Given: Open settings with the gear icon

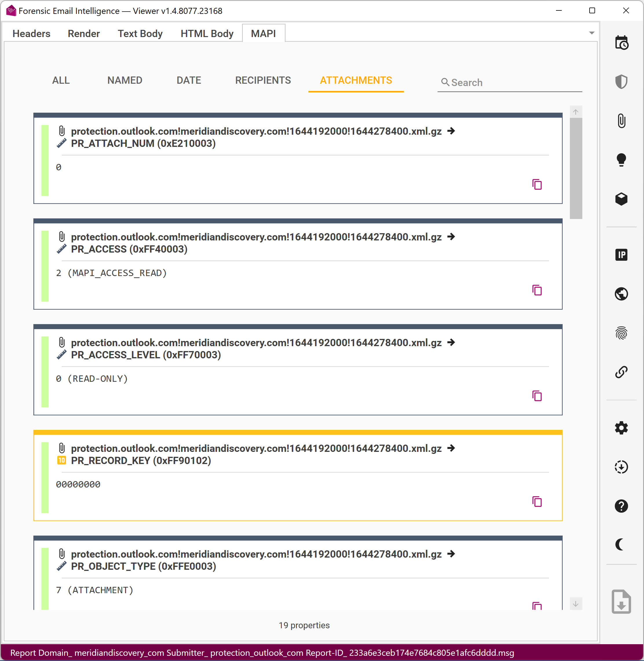Looking at the screenshot, I should coord(621,428).
